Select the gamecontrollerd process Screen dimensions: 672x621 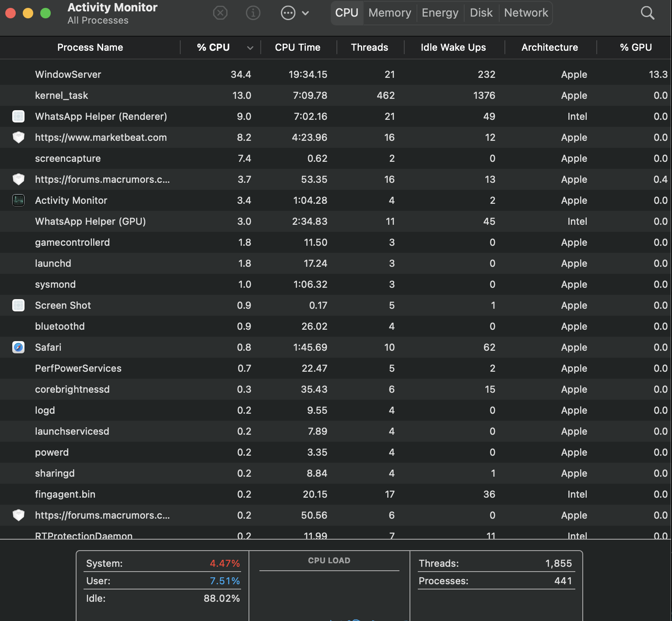tap(72, 242)
